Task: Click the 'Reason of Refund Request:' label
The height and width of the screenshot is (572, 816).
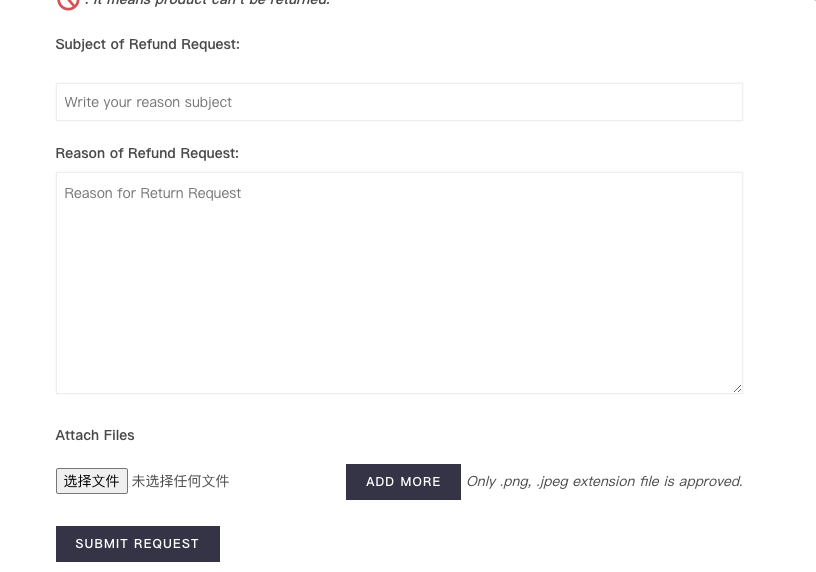Action: pos(147,153)
